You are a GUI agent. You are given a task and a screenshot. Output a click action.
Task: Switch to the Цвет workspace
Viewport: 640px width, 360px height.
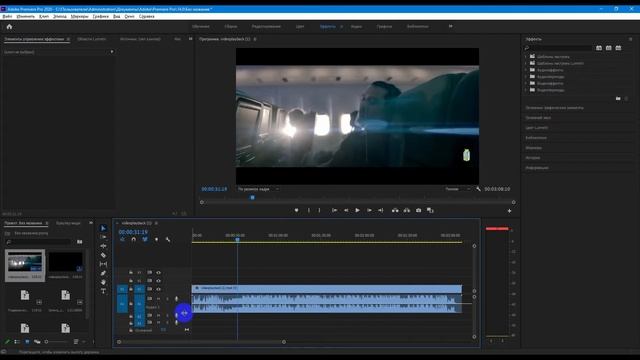pos(300,27)
